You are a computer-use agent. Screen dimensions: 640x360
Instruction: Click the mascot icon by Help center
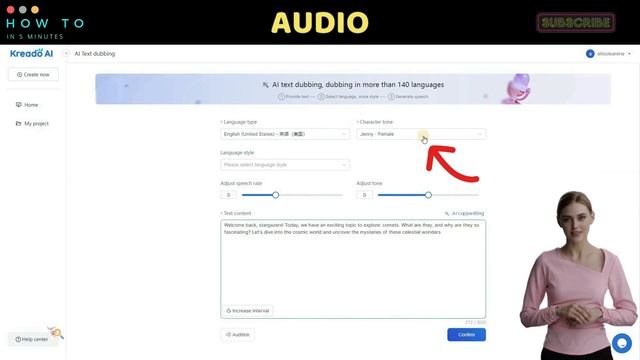pyautogui.click(x=56, y=332)
